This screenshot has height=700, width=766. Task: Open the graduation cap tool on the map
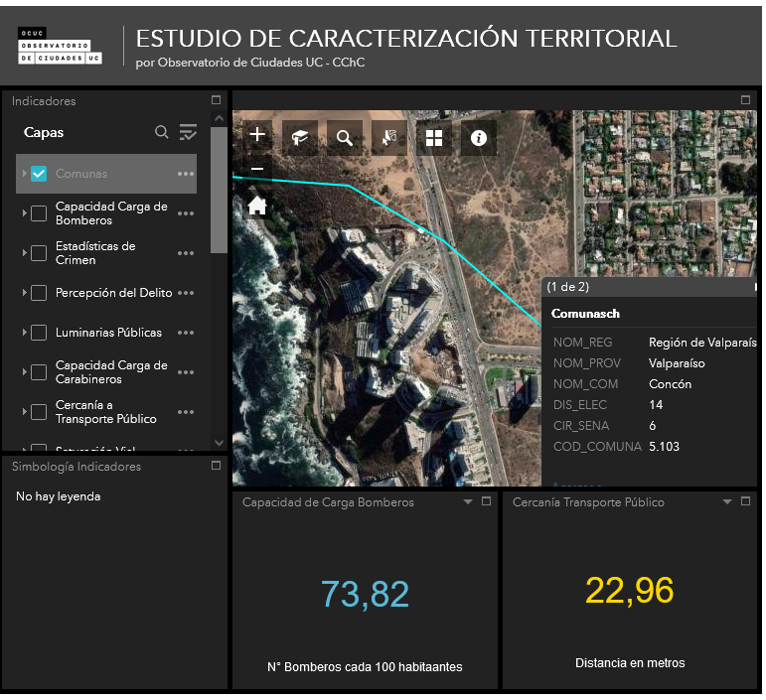pyautogui.click(x=299, y=138)
